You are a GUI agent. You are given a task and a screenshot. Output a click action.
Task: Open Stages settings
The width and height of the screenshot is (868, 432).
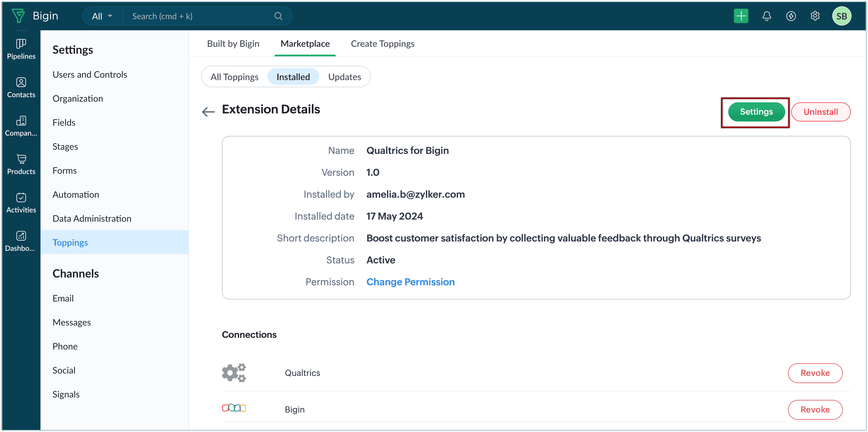tap(65, 146)
